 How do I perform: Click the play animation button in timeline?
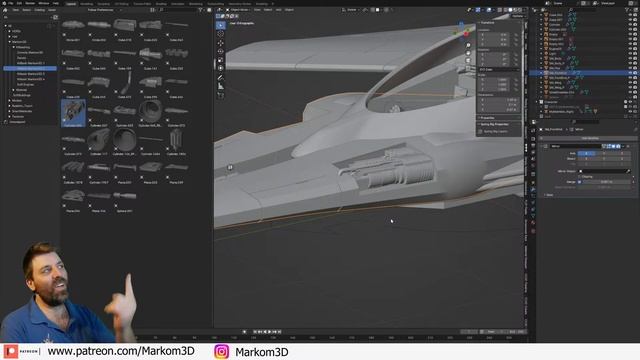(x=269, y=332)
